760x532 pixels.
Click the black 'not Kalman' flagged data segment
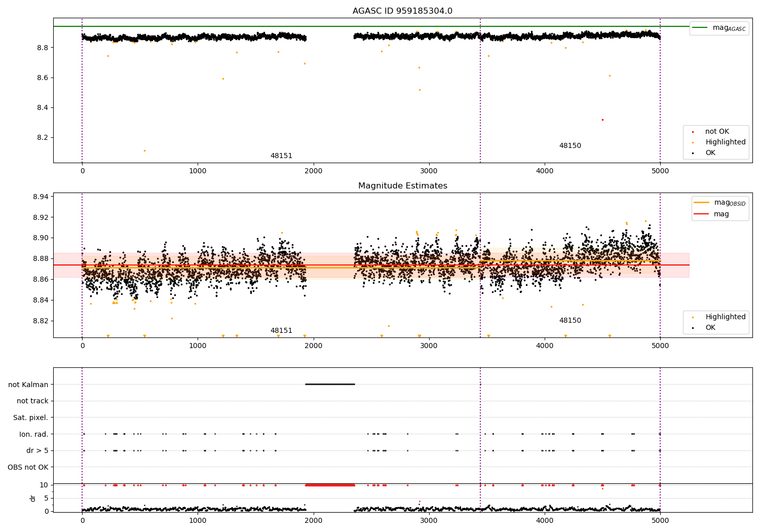pyautogui.click(x=330, y=385)
